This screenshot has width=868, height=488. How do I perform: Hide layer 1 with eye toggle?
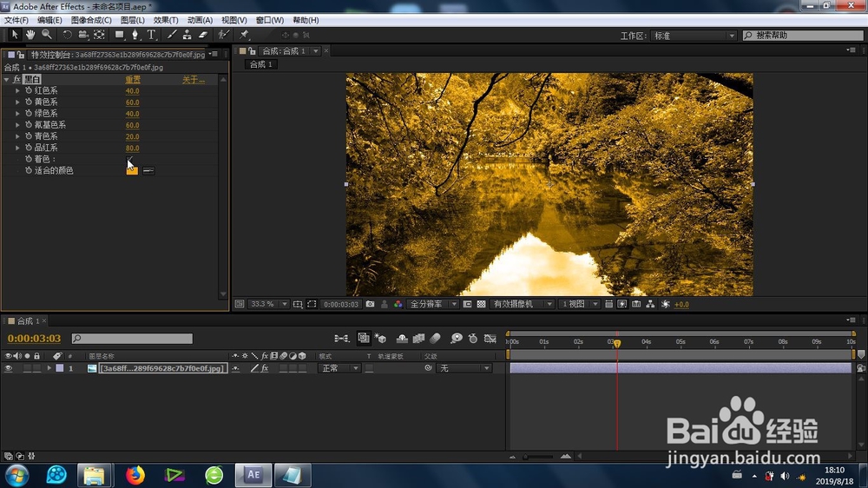(x=9, y=368)
